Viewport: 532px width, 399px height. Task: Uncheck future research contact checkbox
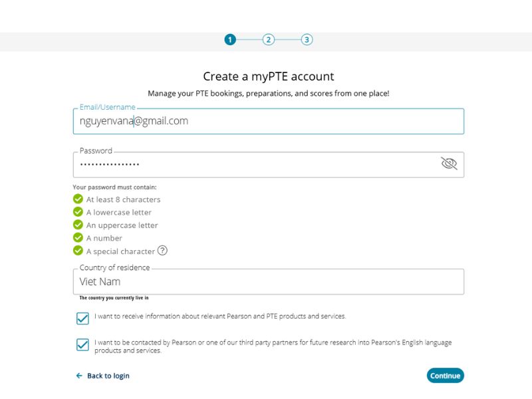[82, 344]
